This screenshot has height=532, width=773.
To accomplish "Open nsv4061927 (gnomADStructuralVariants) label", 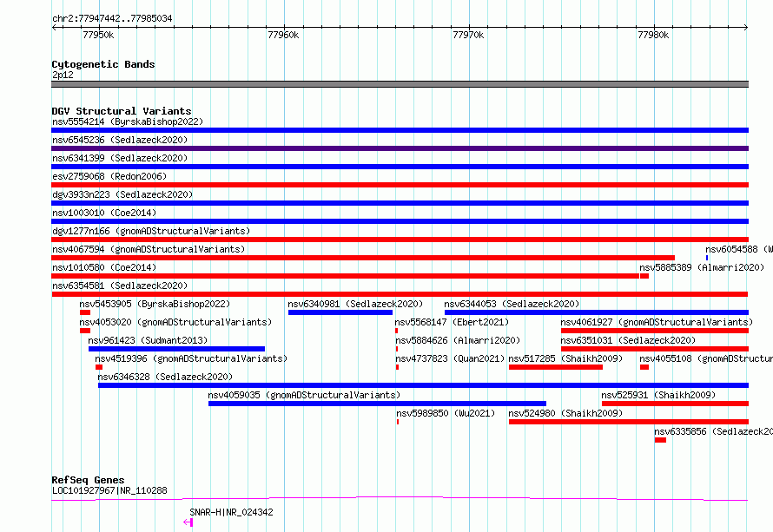I will click(x=657, y=322).
